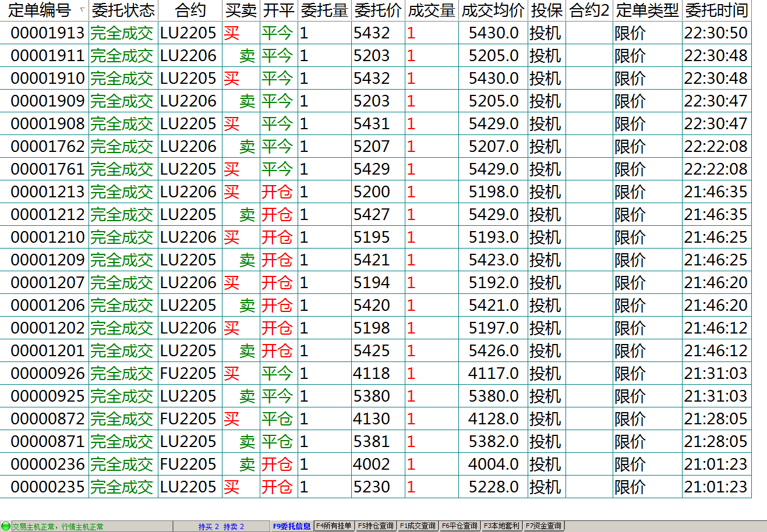Screen dimensions: 767x532
Task: Click the 买卖 column header
Action: click(241, 10)
